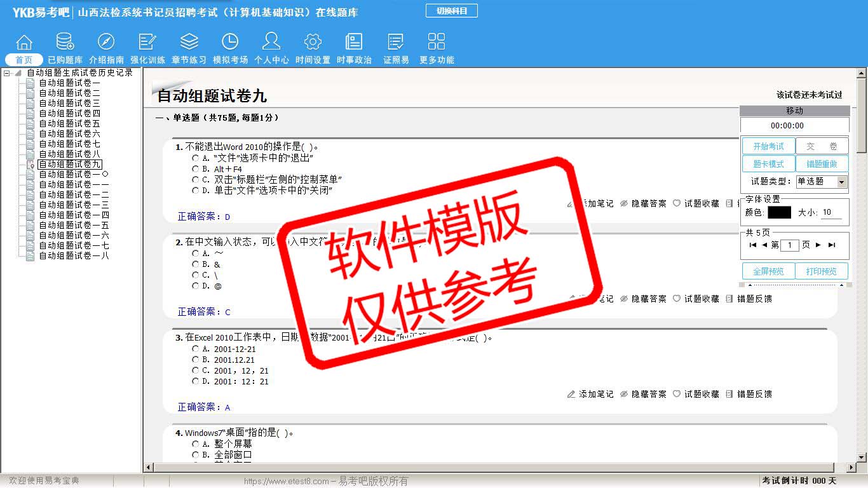
Task: Select 自动组题试卷九 in the tree
Action: (69, 164)
